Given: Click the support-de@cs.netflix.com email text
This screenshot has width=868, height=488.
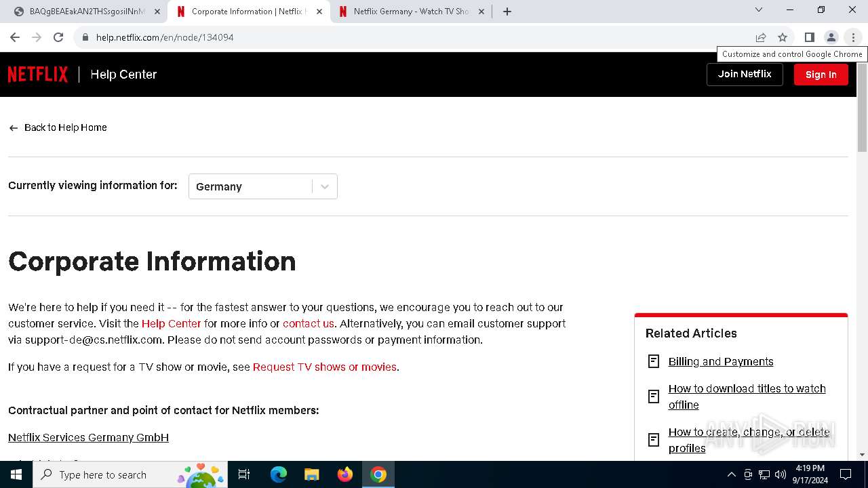Looking at the screenshot, I should 94,340.
